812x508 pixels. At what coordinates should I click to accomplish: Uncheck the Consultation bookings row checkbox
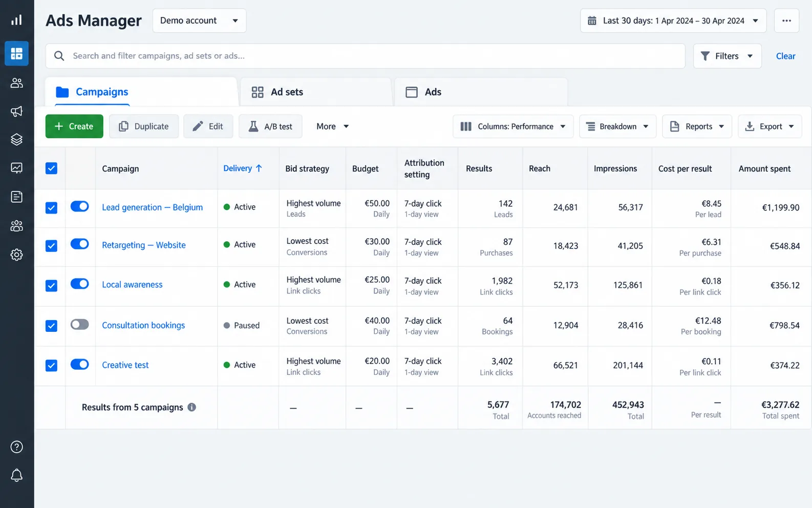point(51,325)
